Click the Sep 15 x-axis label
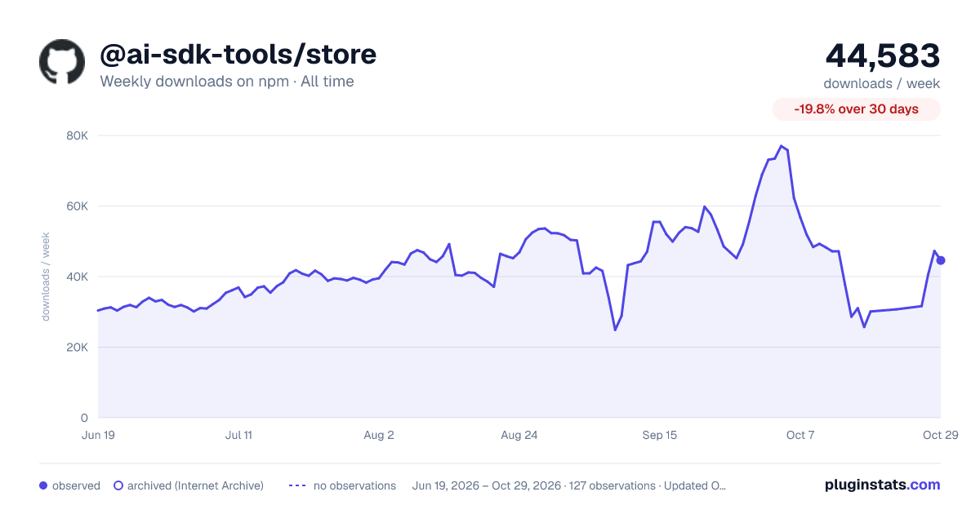Image resolution: width=980 pixels, height=514 pixels. coord(660,435)
